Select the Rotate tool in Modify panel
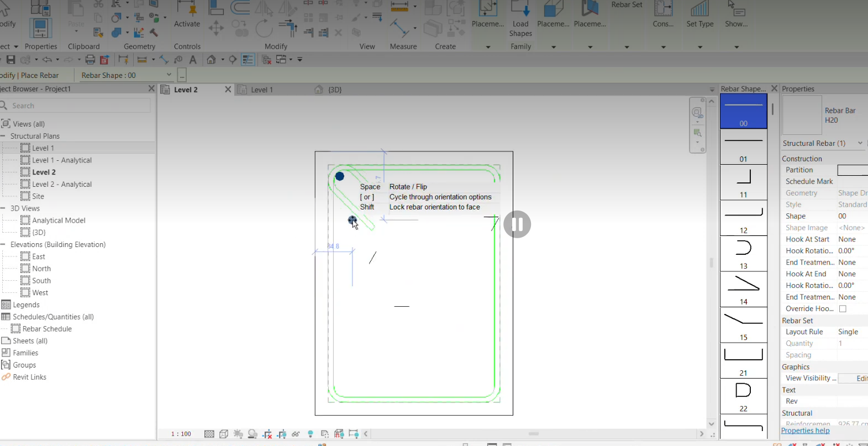The width and height of the screenshot is (868, 446). pos(264,28)
